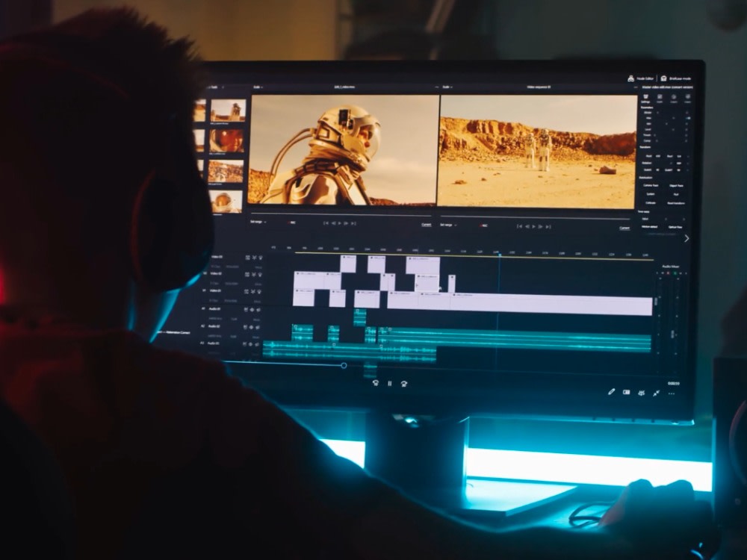747x560 pixels.
Task: Open the second tab beside Settings
Action: [x=660, y=99]
